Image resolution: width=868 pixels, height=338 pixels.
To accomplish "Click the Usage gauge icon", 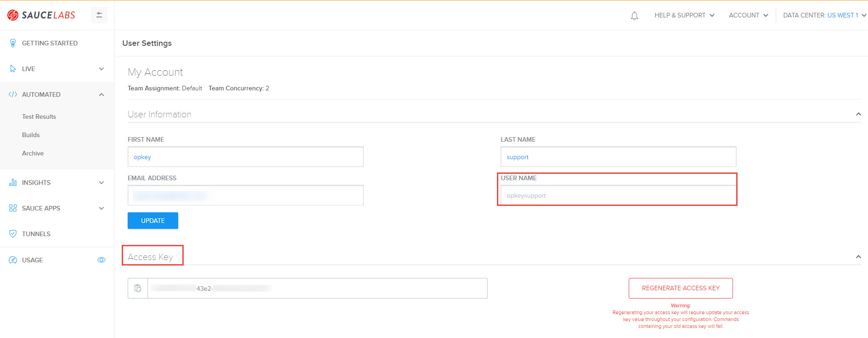I will click(x=13, y=260).
